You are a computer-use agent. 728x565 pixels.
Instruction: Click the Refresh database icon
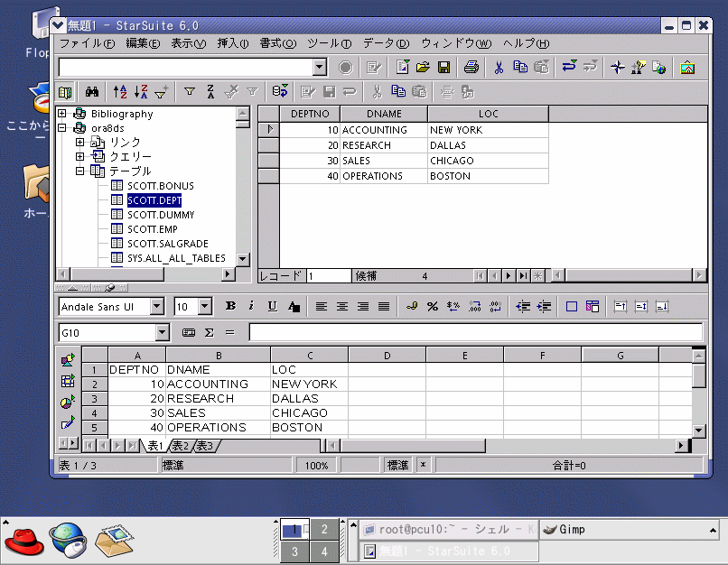click(280, 91)
